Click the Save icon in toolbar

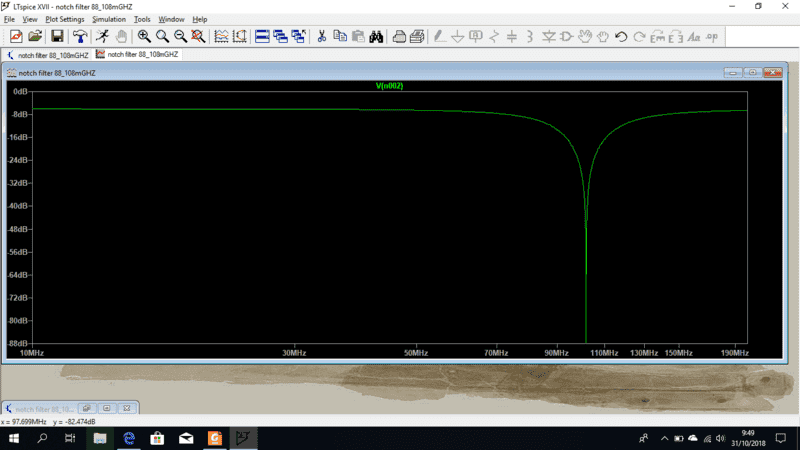point(57,37)
